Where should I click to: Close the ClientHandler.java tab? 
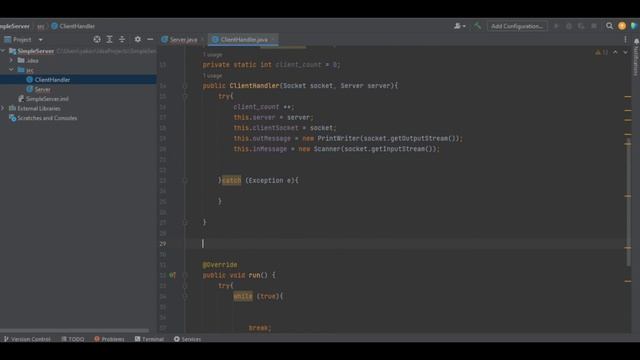[x=273, y=40]
